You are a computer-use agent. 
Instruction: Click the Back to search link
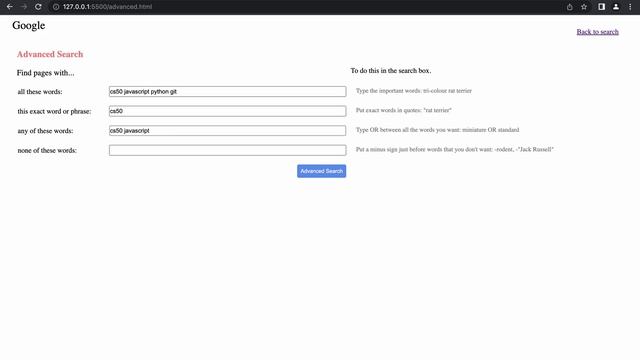[x=597, y=32]
